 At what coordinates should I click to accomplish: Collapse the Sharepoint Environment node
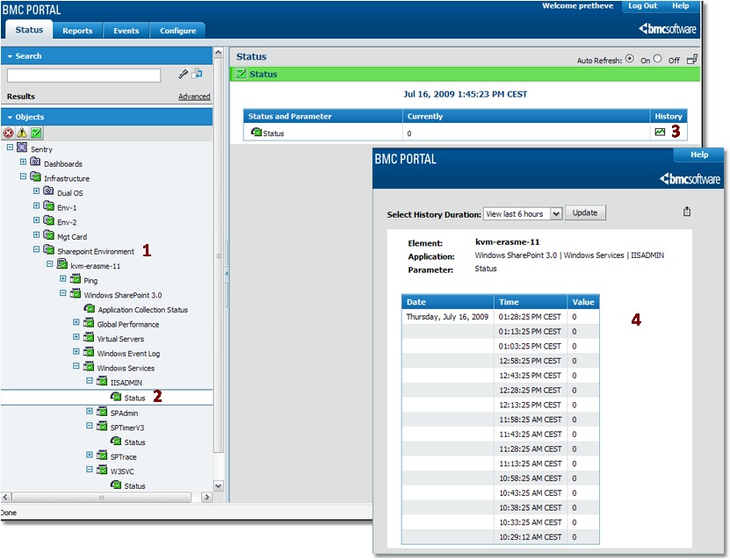[36, 249]
